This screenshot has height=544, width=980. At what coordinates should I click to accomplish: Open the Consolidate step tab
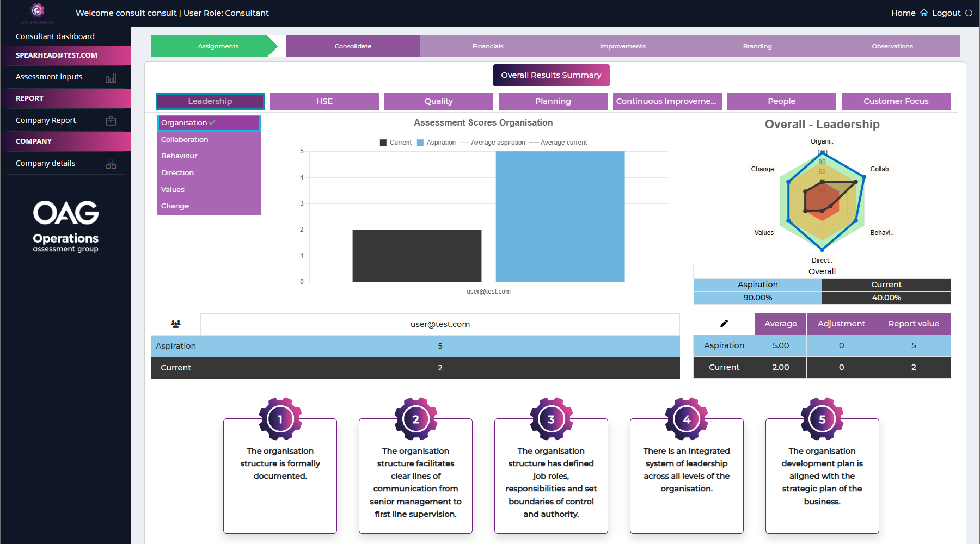pos(353,46)
